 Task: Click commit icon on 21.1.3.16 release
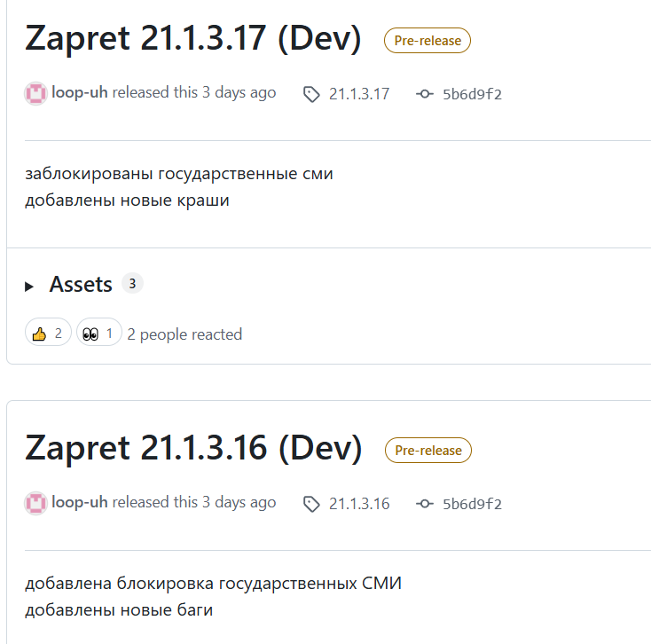click(425, 504)
